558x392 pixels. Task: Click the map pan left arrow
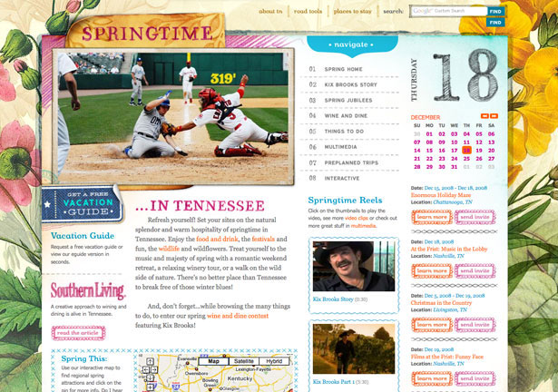coord(145,370)
